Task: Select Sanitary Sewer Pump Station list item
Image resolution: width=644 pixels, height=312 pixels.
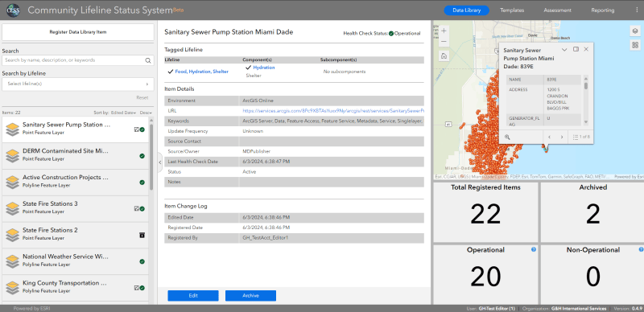Action: tap(75, 129)
